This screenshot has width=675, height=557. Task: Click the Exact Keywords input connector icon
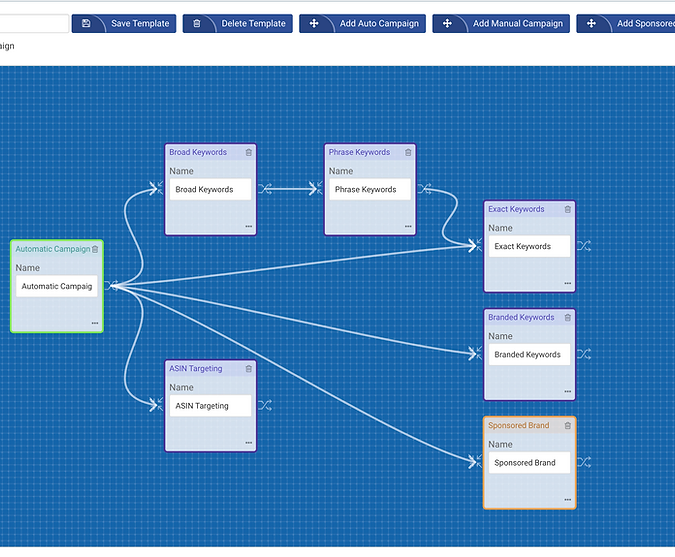pos(479,245)
